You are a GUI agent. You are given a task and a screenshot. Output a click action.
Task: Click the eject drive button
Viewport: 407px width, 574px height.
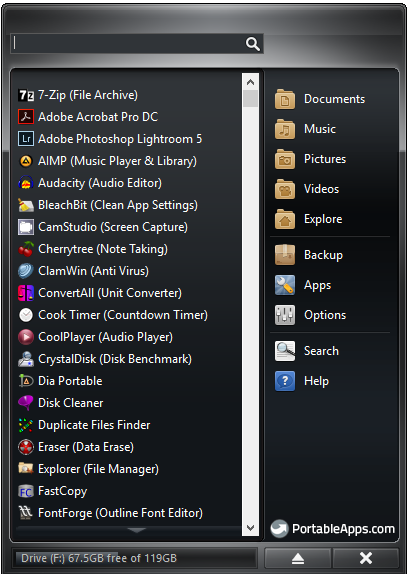click(298, 558)
